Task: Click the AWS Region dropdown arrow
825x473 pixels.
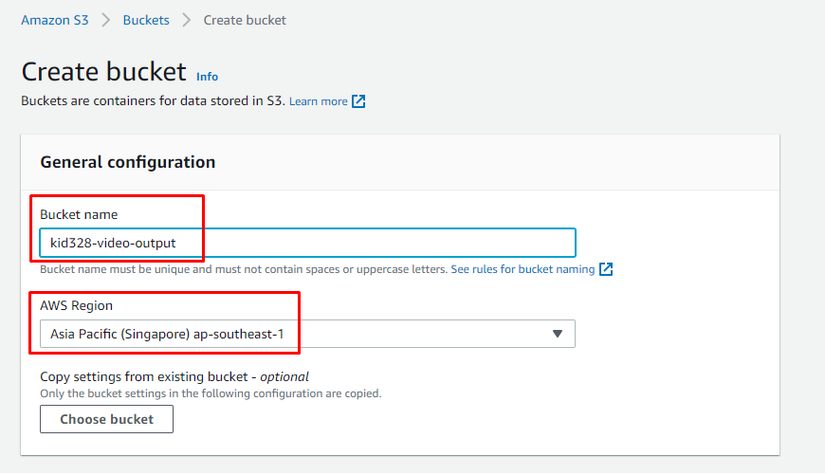Action: click(x=558, y=334)
